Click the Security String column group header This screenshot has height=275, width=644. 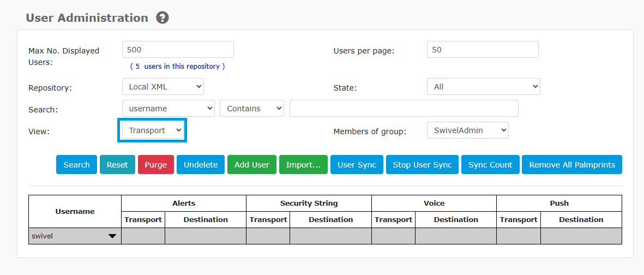309,203
